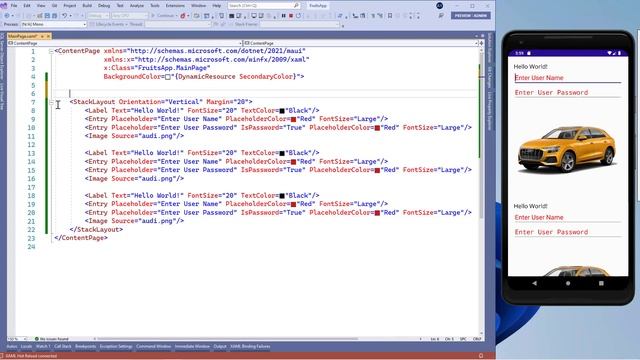640x360 pixels.
Task: Click the Continue debug button
Action: [163, 16]
